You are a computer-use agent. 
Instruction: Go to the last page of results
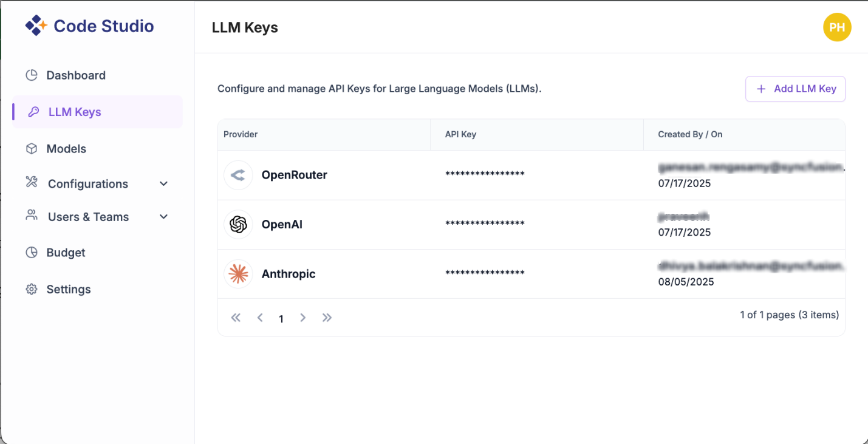327,317
